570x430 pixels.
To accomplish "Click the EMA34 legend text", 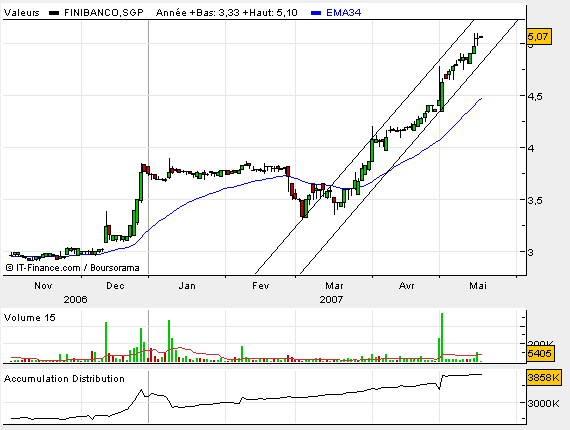I will [344, 13].
